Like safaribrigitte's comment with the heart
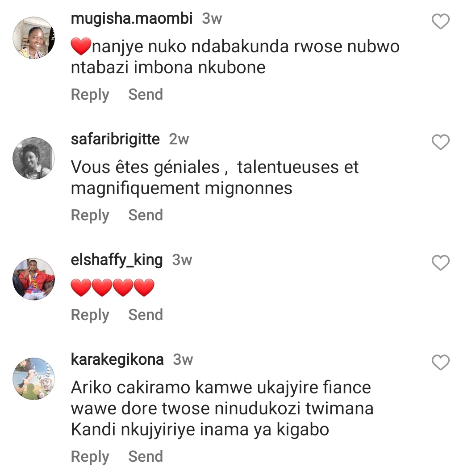The height and width of the screenshot is (468, 476). [441, 142]
